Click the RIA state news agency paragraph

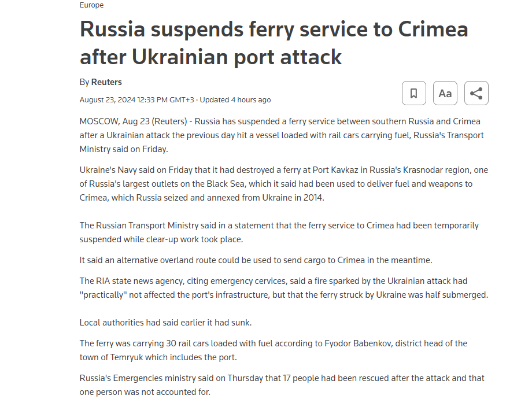(x=283, y=288)
